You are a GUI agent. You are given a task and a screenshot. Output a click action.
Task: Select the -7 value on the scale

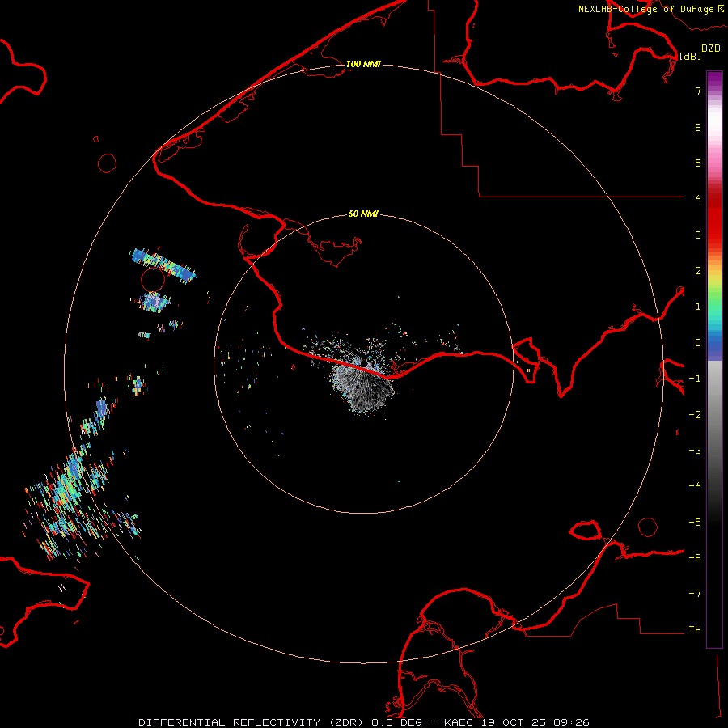695,594
